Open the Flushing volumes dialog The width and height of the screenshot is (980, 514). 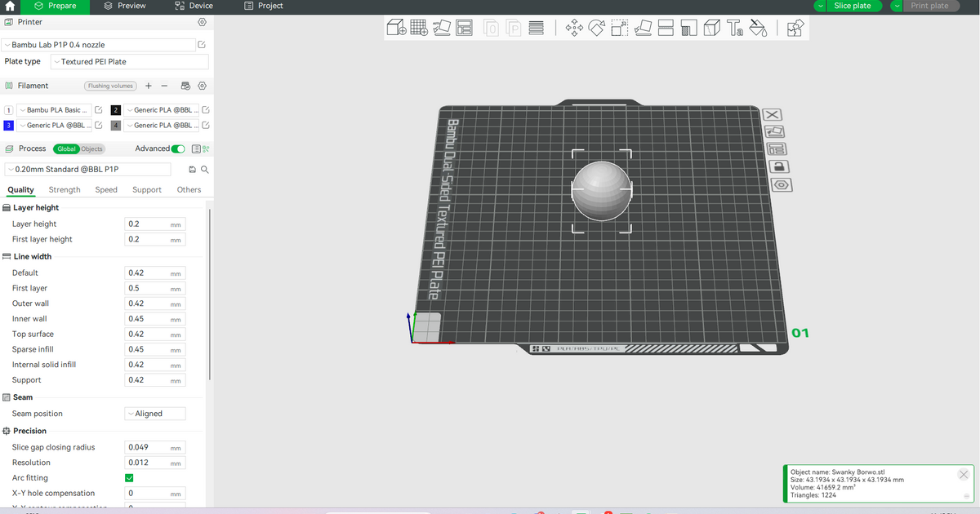click(x=109, y=85)
